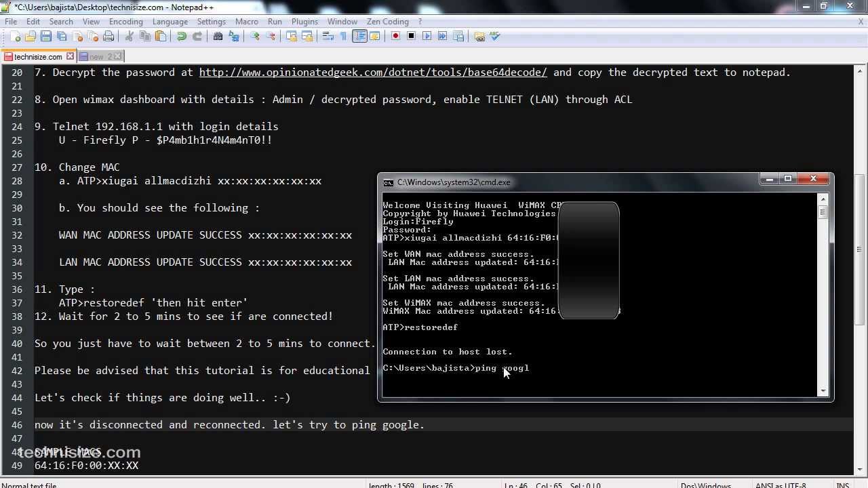This screenshot has width=868, height=488.
Task: Open the Encoding menu
Action: 126,21
